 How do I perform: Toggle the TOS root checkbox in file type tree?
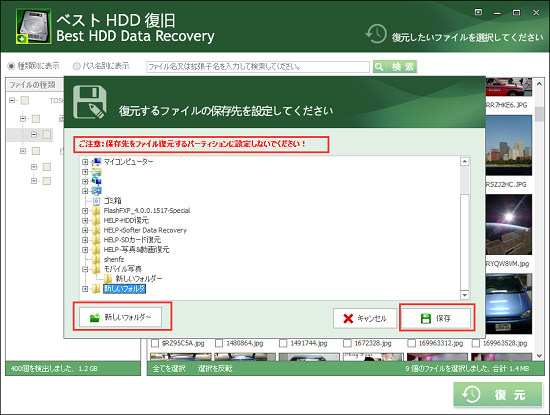pyautogui.click(x=25, y=101)
